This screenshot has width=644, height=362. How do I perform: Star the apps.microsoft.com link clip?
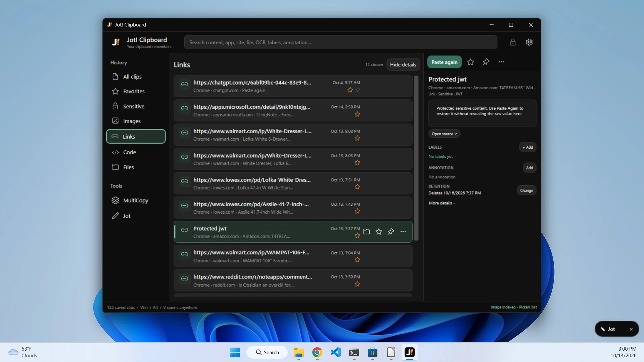357,114
